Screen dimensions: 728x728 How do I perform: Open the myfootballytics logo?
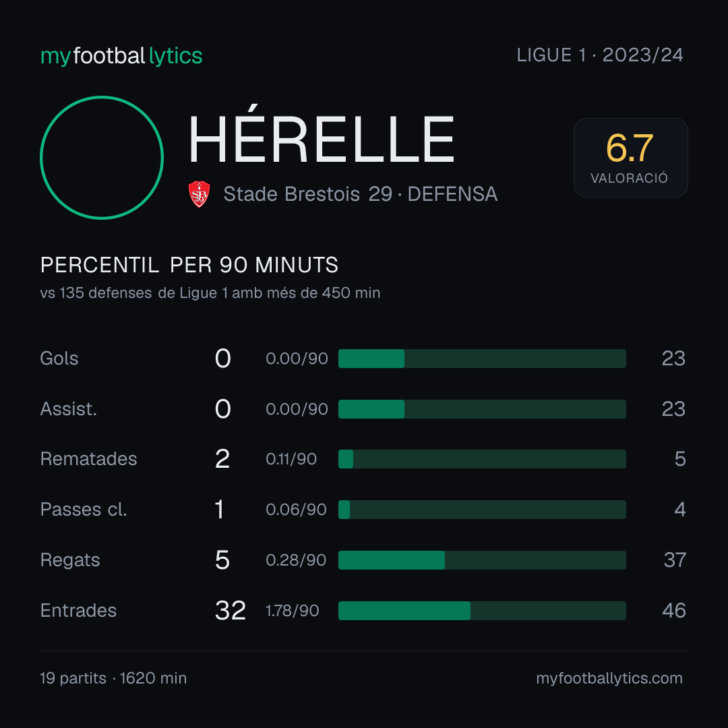[121, 56]
